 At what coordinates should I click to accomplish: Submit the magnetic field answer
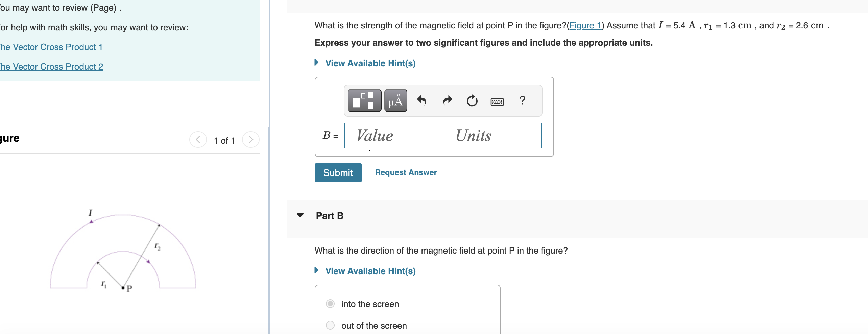(338, 172)
